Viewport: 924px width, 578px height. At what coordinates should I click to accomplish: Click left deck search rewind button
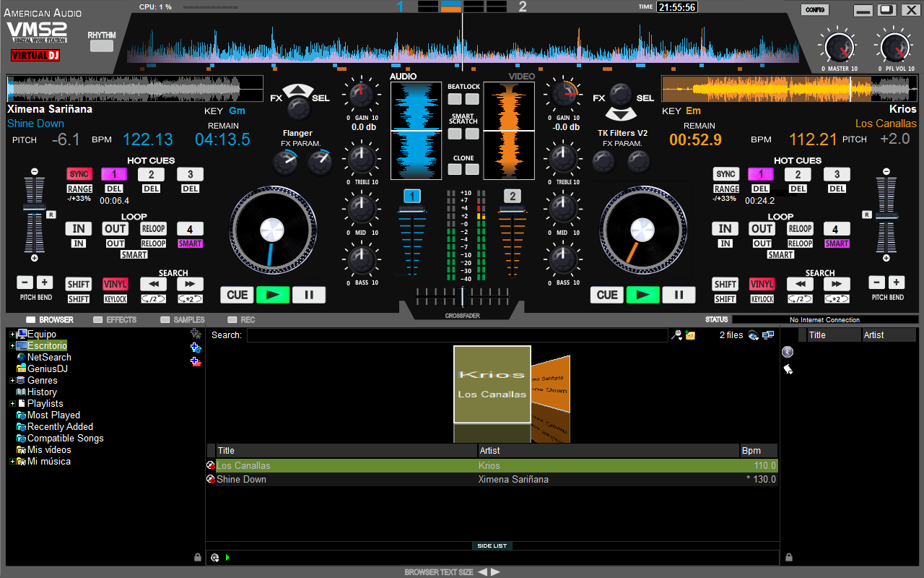pyautogui.click(x=154, y=284)
